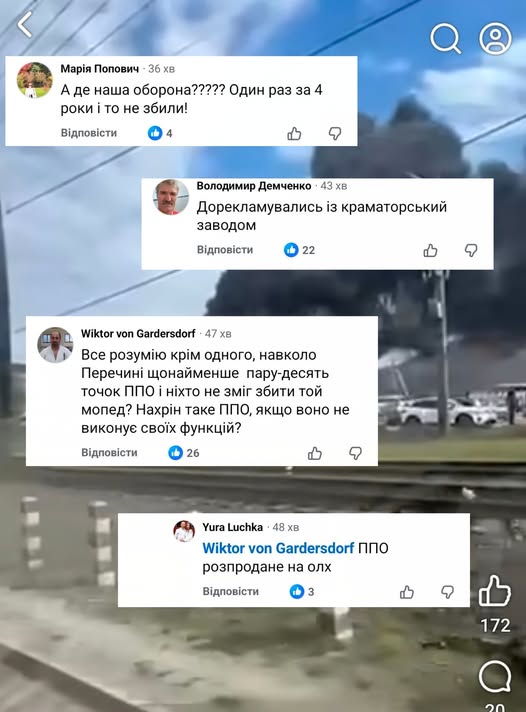Open the search magnifier icon
The height and width of the screenshot is (712, 526).
pyautogui.click(x=446, y=39)
